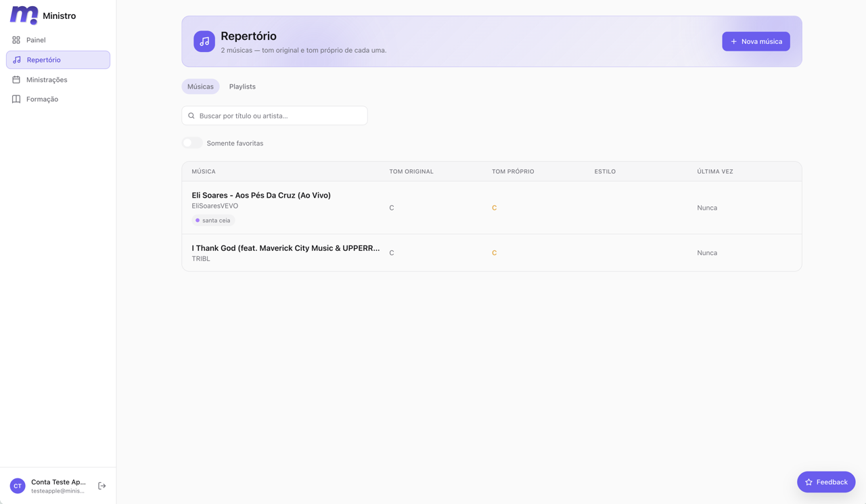
Task: Click the testeapple@ email text
Action: click(x=58, y=491)
